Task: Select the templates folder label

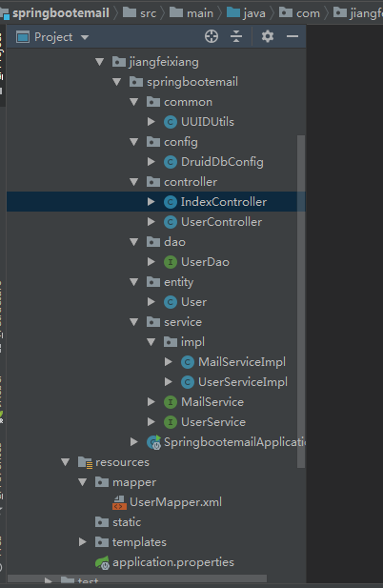Action: click(x=139, y=542)
